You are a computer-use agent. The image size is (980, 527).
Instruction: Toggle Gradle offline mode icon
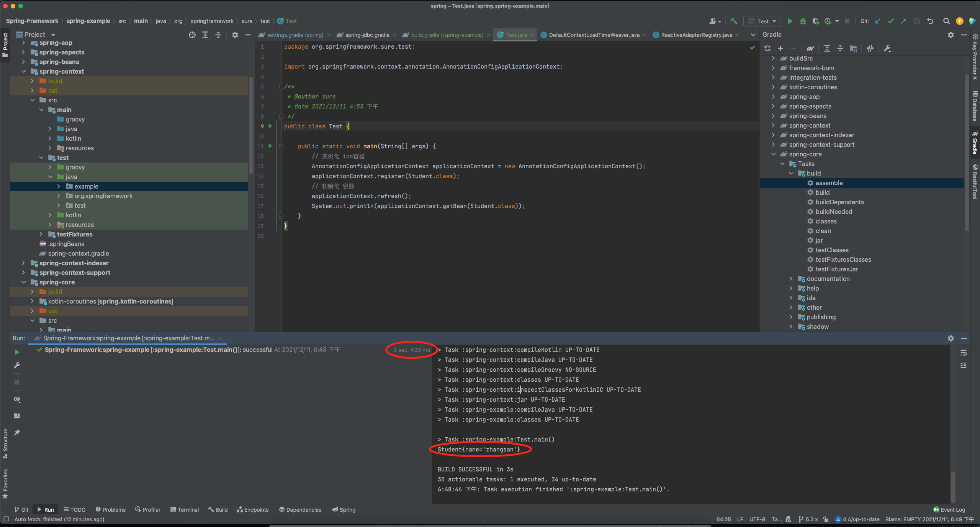[x=870, y=49]
